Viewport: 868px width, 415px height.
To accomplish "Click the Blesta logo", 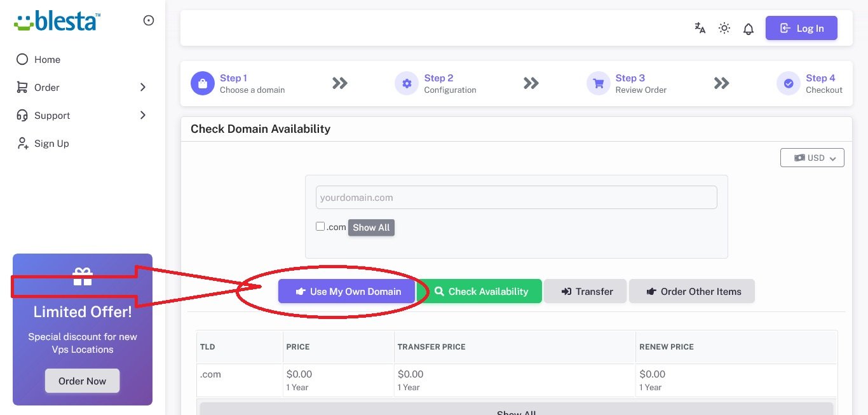I will click(57, 20).
